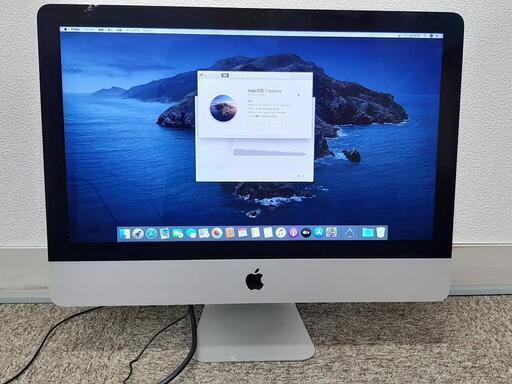Open Podcasts purple icon in Dock
The image size is (512, 384).
[293, 233]
